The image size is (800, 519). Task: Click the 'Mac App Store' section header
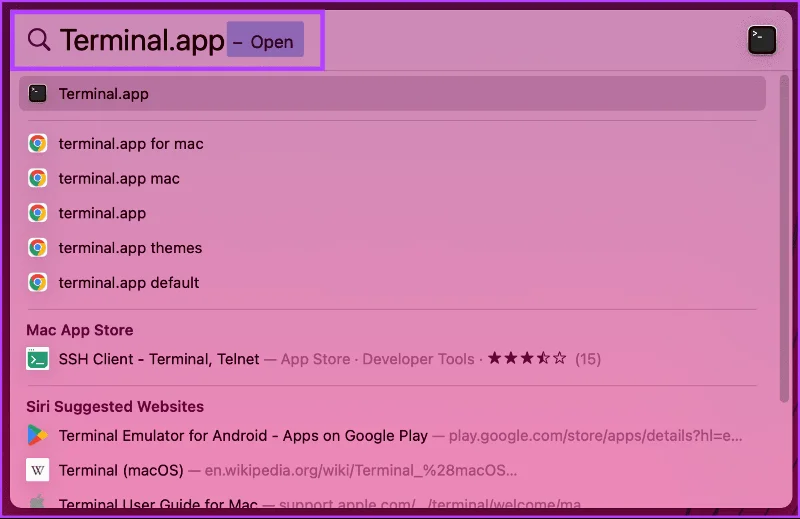pos(80,330)
